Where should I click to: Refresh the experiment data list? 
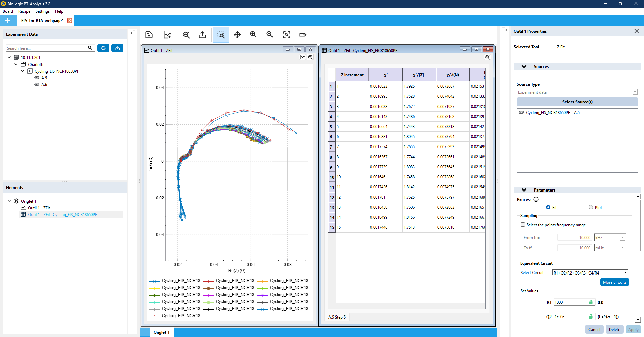103,48
